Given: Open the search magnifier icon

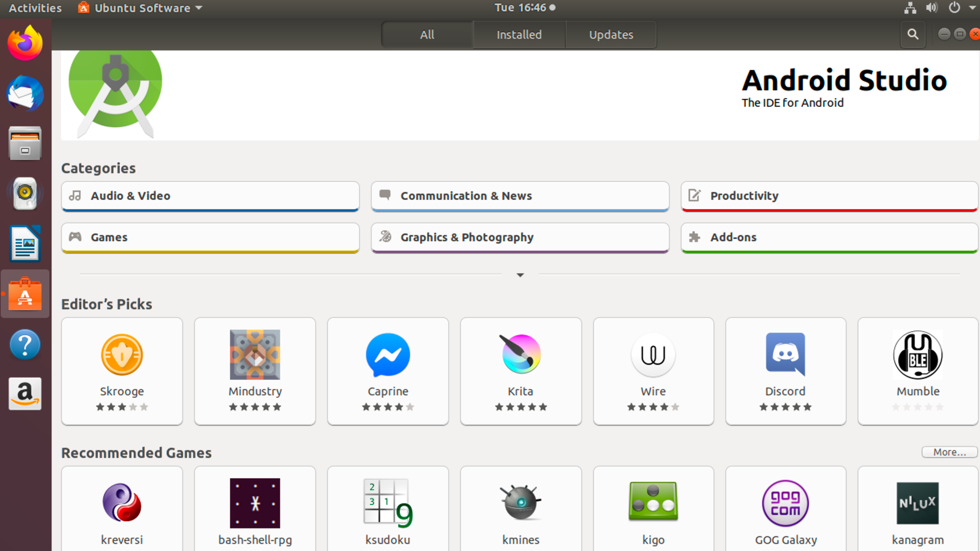Looking at the screenshot, I should [913, 34].
